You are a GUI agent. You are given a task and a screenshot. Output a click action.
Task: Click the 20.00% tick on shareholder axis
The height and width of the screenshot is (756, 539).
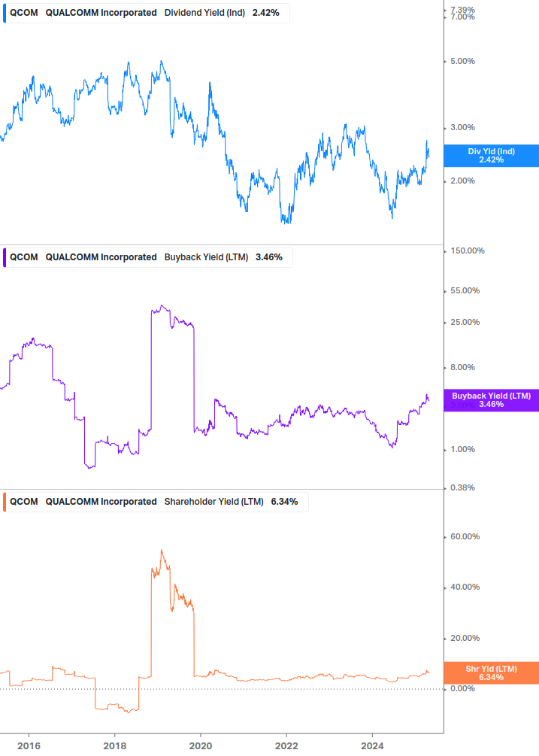pyautogui.click(x=465, y=639)
